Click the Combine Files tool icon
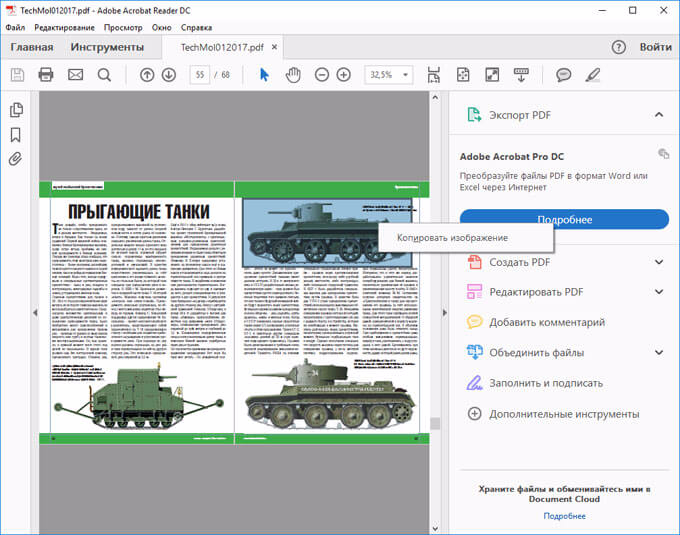The width and height of the screenshot is (680, 535). 474,352
